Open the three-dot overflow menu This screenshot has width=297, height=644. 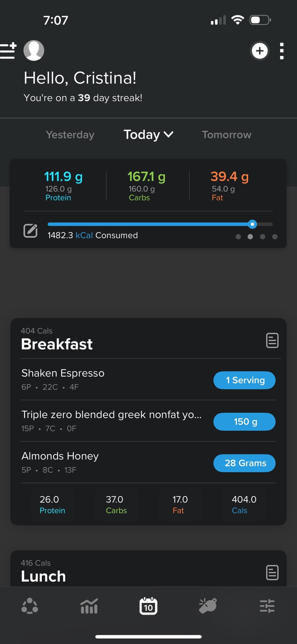[x=282, y=51]
